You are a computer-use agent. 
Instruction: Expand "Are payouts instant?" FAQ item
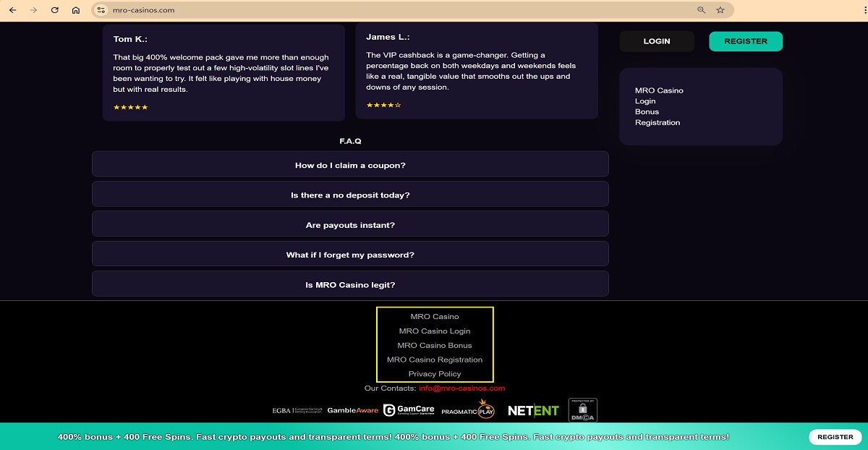click(350, 225)
